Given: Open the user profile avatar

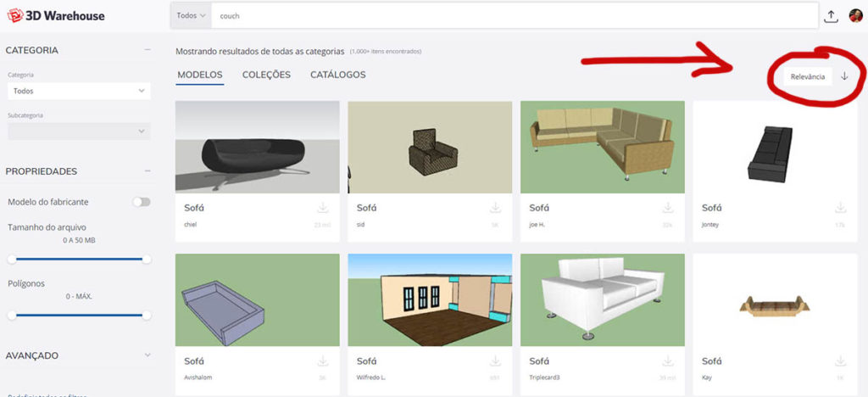Looking at the screenshot, I should pyautogui.click(x=855, y=16).
